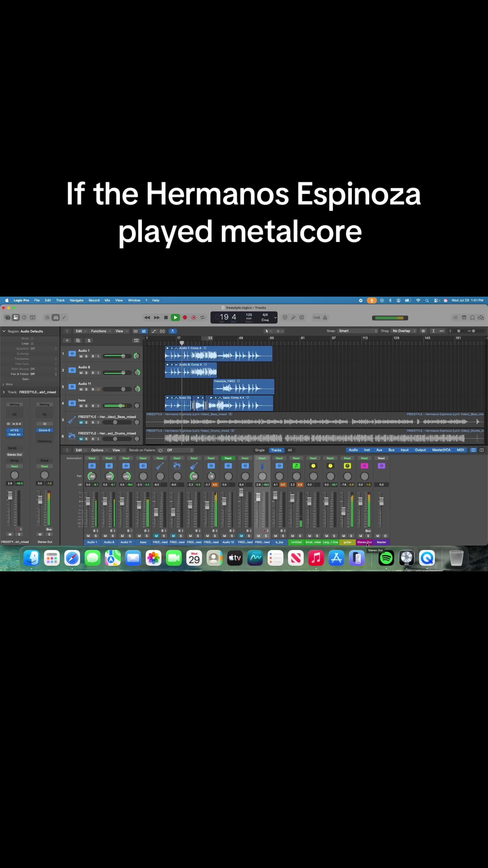Click the green Play button
Screen dimensions: 488x868
pyautogui.click(x=175, y=317)
